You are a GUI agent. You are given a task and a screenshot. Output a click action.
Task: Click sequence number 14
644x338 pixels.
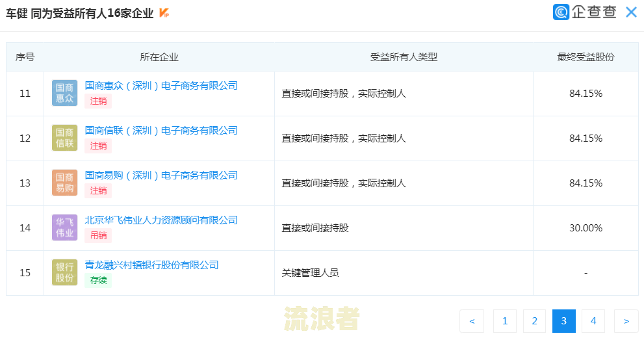click(25, 228)
